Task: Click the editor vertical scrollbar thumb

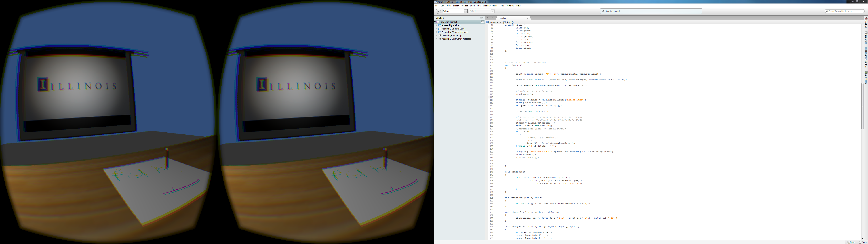Action: [x=863, y=106]
